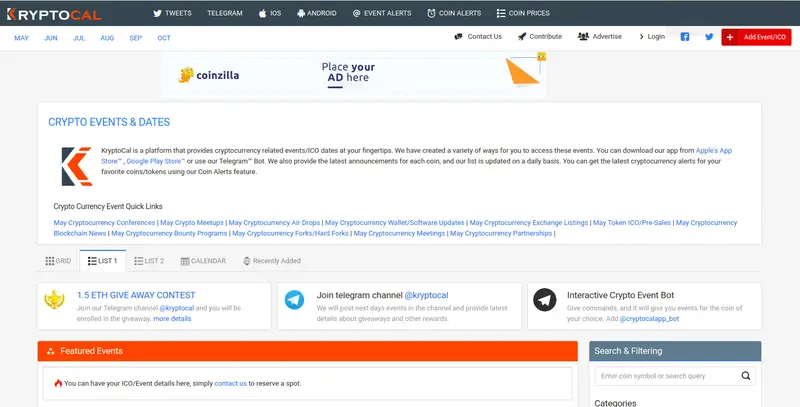800x407 pixels.
Task: Open EVENT ALERTS in top navigation
Action: click(x=382, y=13)
